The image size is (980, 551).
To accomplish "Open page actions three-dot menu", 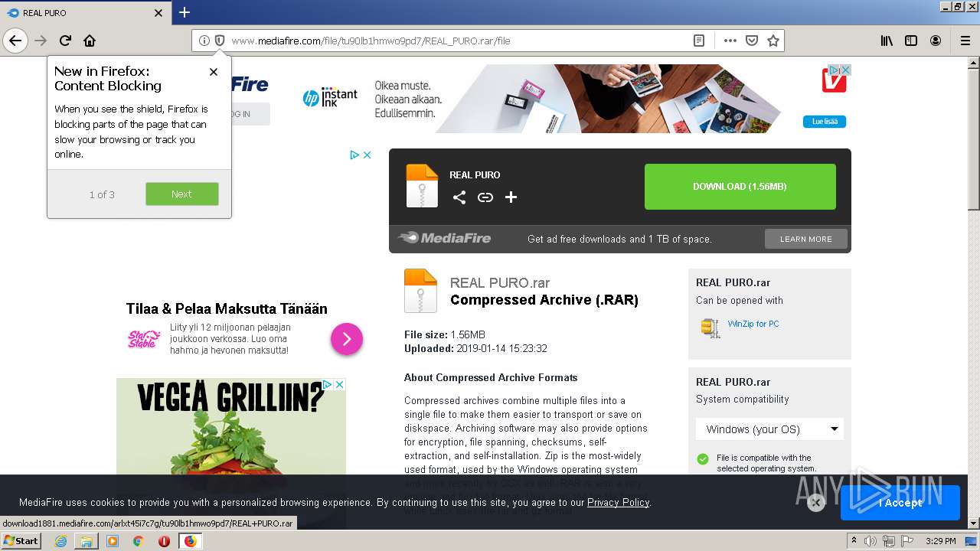I will 730,41.
